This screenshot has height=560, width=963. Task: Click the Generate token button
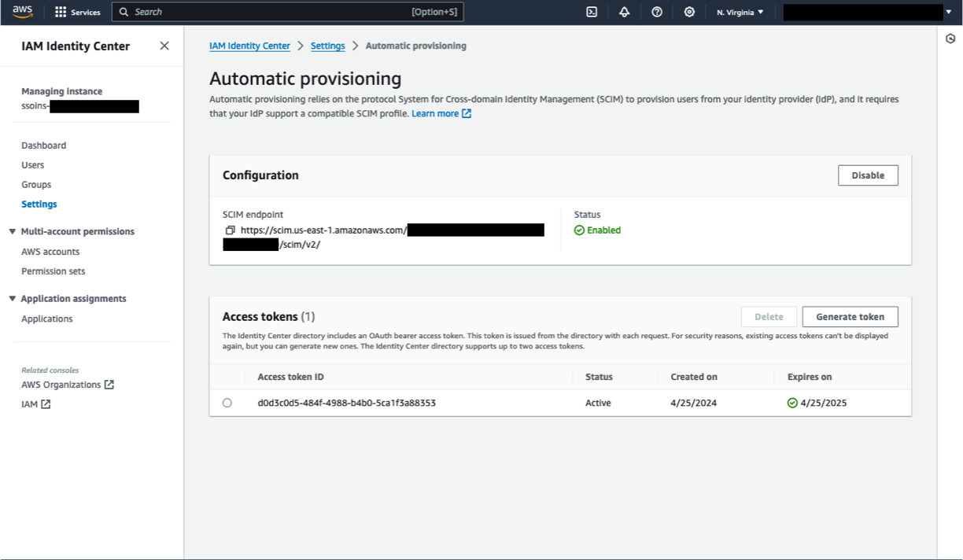click(850, 316)
